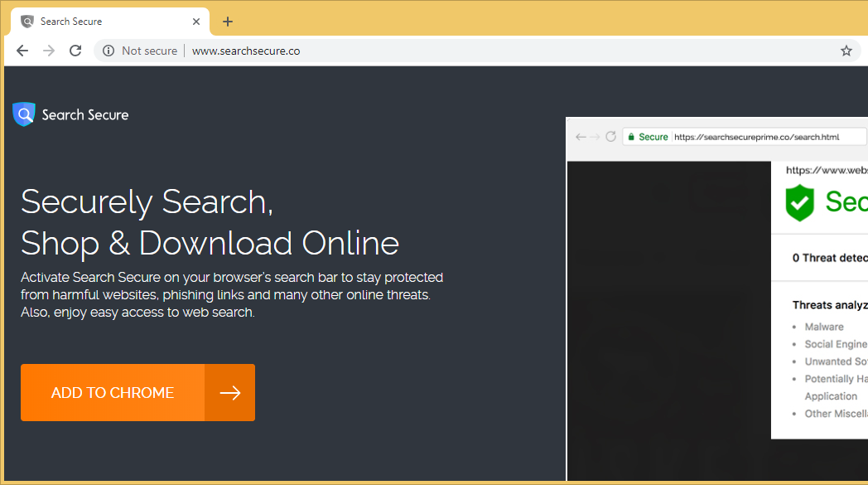Click the reload icon inside the preview screenshot
The width and height of the screenshot is (868, 485).
point(611,137)
